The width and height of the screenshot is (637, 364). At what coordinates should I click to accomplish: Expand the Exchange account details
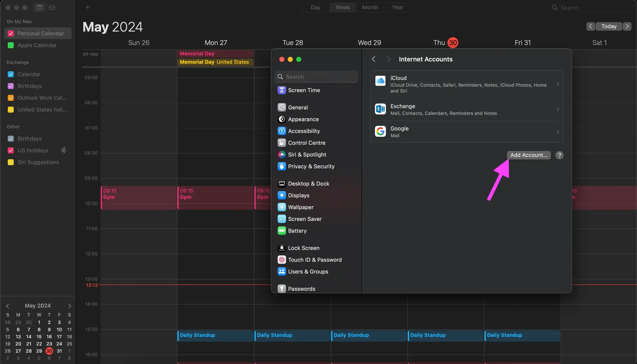click(x=558, y=109)
